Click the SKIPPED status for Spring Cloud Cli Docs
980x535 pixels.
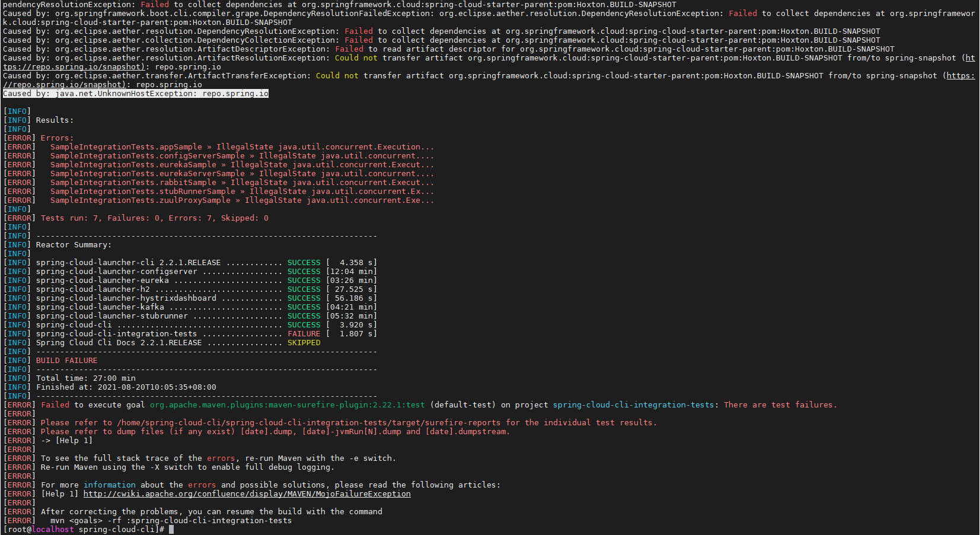(304, 343)
